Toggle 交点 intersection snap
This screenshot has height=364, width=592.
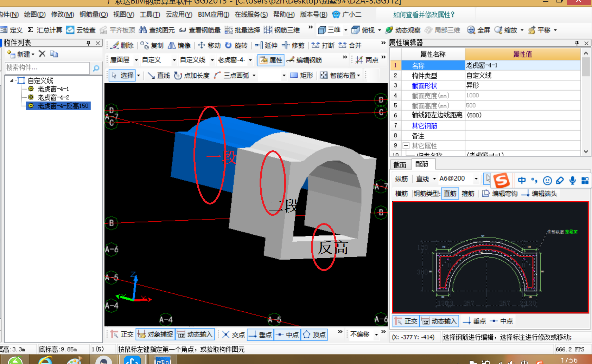click(x=233, y=334)
